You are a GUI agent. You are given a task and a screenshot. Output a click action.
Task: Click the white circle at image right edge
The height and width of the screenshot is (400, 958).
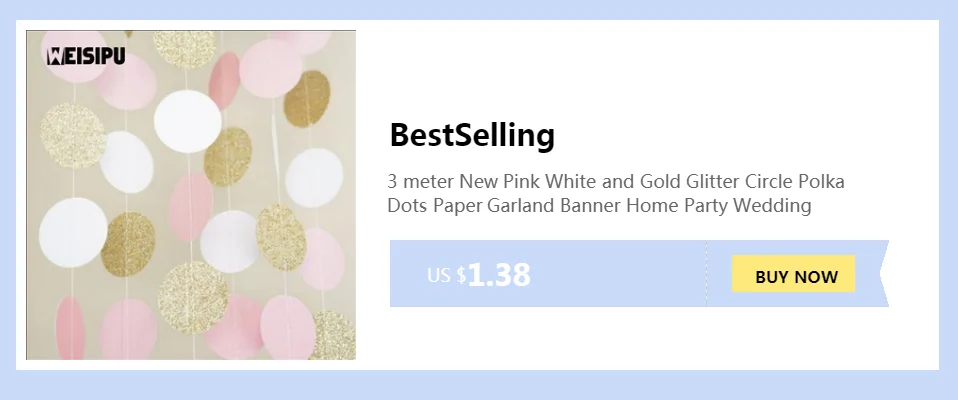(314, 178)
